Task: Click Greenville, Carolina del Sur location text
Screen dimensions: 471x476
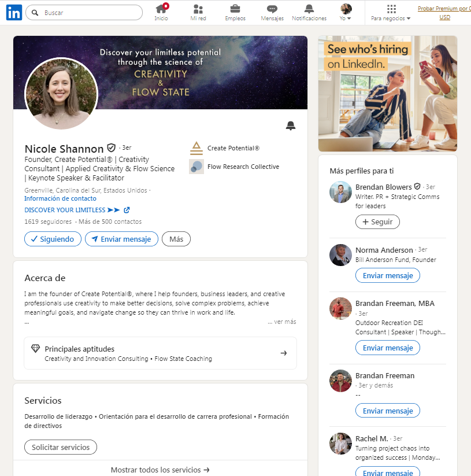Action: [x=86, y=190]
